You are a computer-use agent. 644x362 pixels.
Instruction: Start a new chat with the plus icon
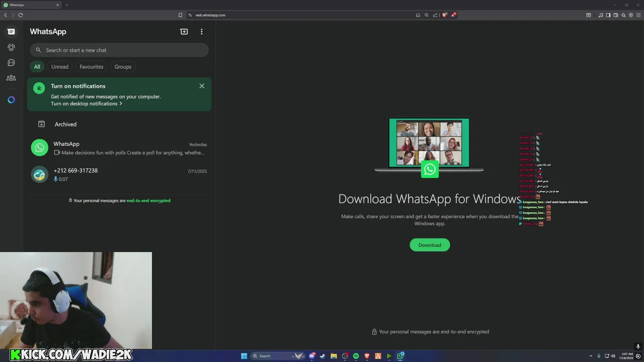[x=184, y=32]
